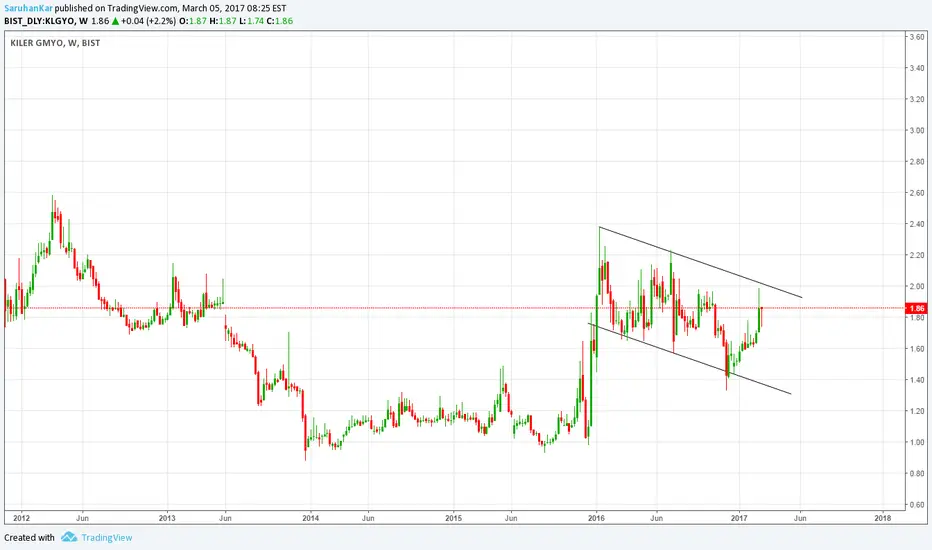This screenshot has width=932, height=550.
Task: Click the 2014 label on time axis
Action: click(x=310, y=518)
